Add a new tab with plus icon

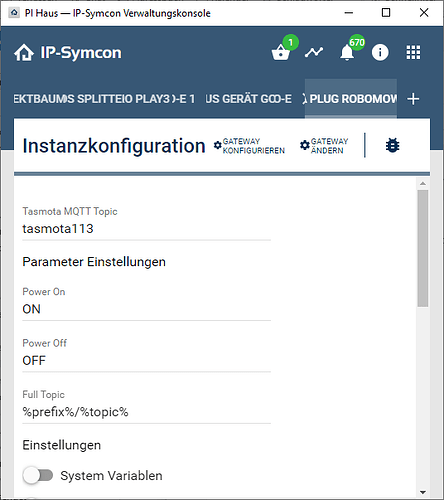pyautogui.click(x=413, y=99)
